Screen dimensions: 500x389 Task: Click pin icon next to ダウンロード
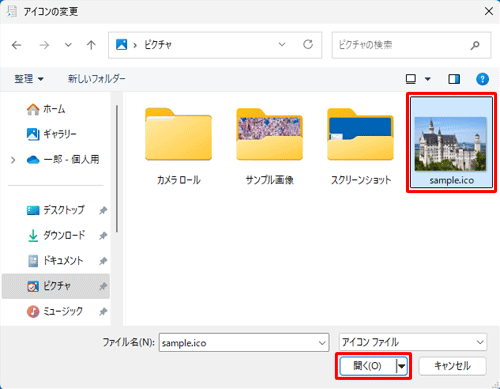103,236
